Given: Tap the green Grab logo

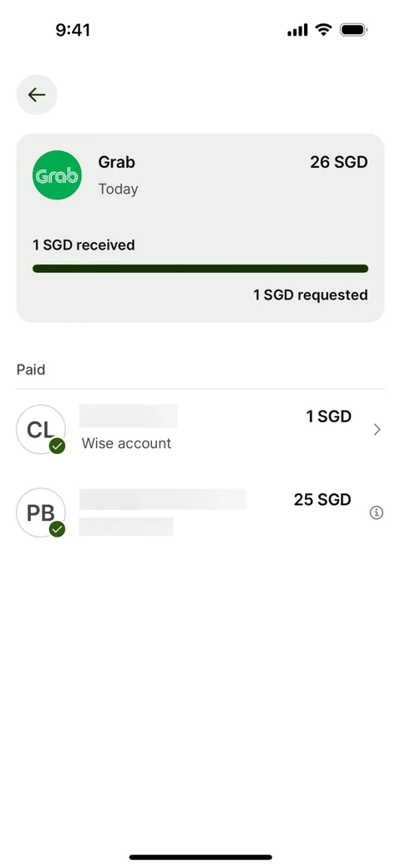Looking at the screenshot, I should coord(57,175).
